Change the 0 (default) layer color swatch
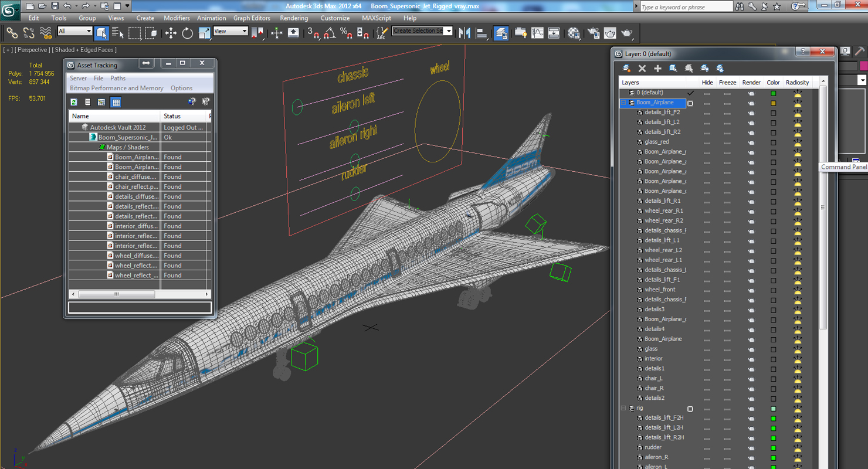The height and width of the screenshot is (469, 868). [773, 93]
